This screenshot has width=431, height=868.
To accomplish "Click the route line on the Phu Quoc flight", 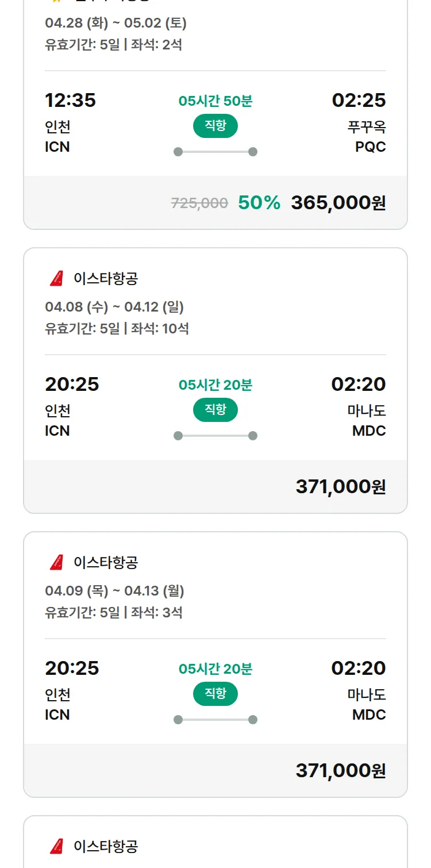I will pyautogui.click(x=215, y=152).
